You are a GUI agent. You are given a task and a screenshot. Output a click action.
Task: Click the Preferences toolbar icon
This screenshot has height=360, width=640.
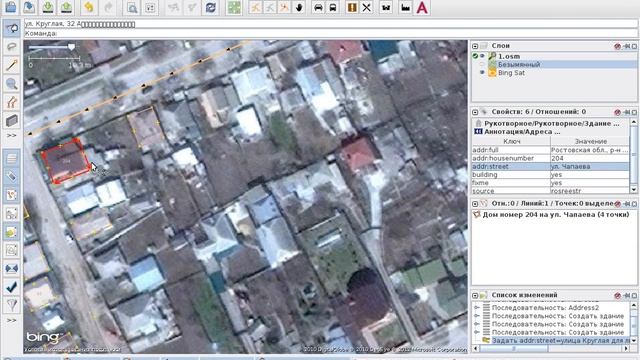click(x=150, y=7)
